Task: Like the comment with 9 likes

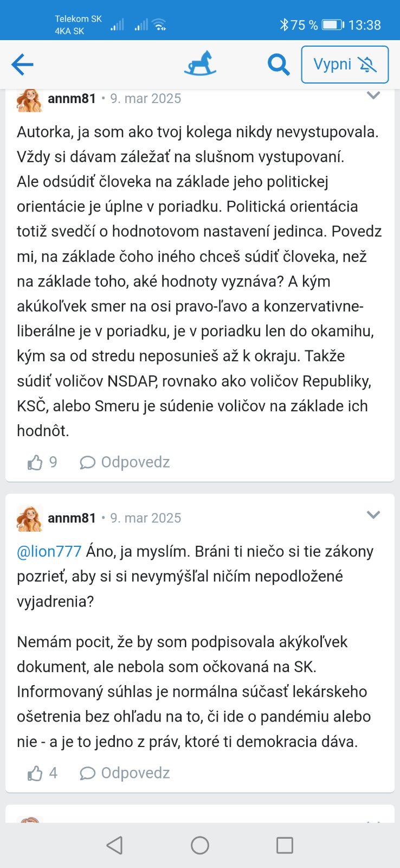Action: pyautogui.click(x=35, y=463)
